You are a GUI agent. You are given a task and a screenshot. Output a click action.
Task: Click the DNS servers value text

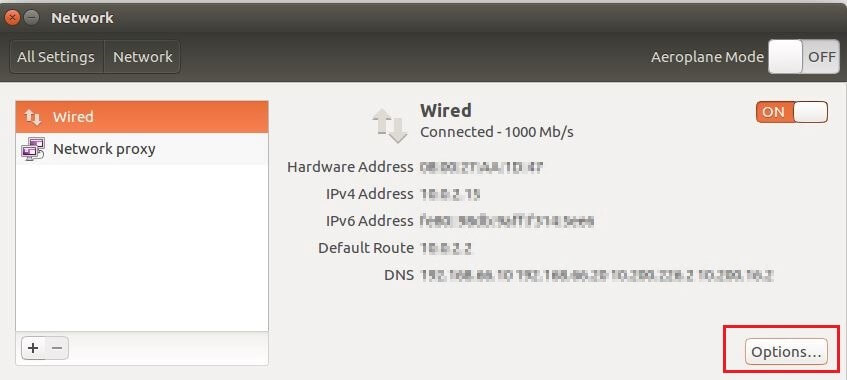(x=596, y=276)
